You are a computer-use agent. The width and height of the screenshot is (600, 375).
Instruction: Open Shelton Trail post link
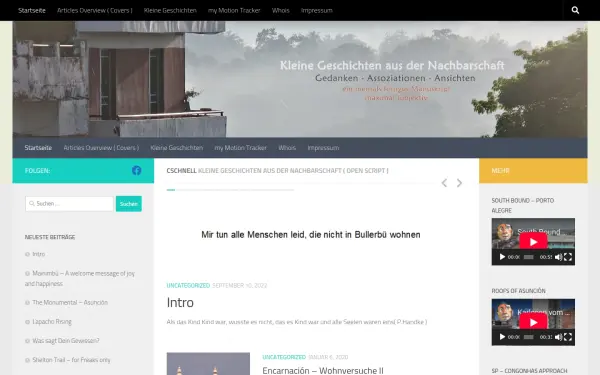72,360
